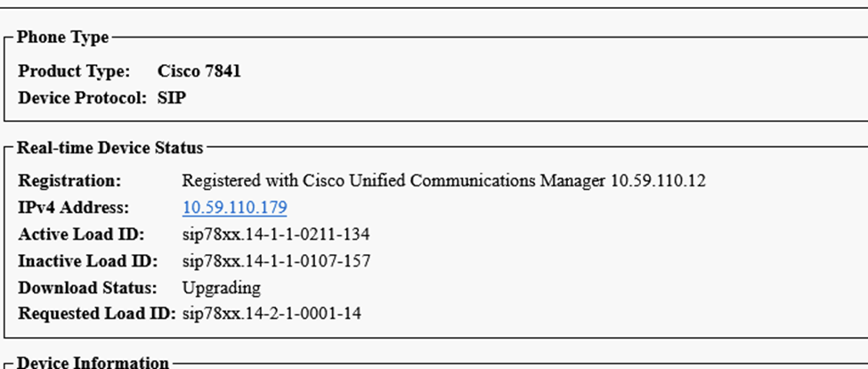
Task: Select the Registration label
Action: [69, 181]
